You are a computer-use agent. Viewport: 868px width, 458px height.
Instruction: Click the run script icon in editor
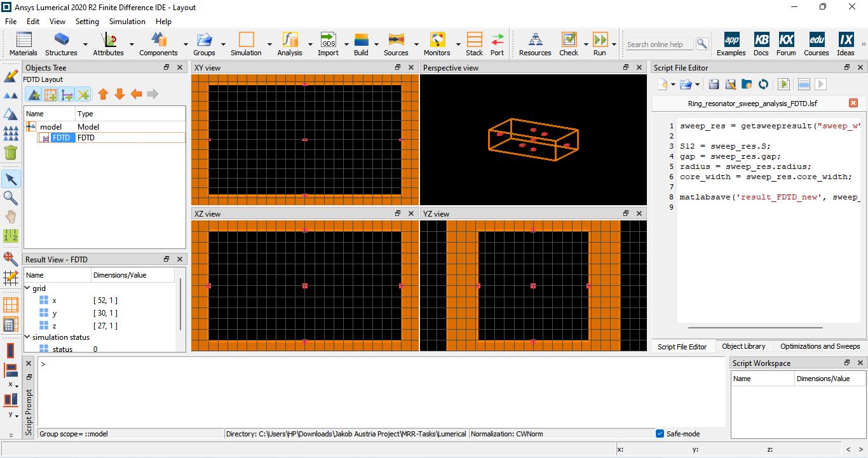[783, 84]
